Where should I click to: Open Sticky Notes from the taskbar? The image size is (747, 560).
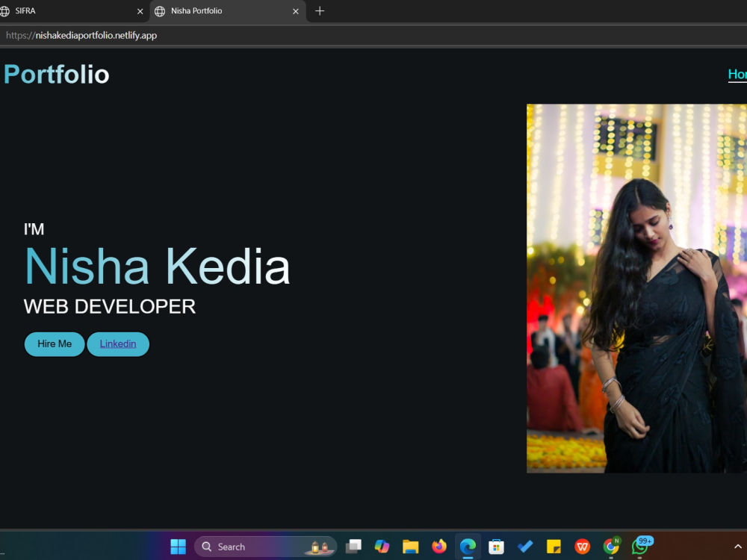[x=554, y=547]
